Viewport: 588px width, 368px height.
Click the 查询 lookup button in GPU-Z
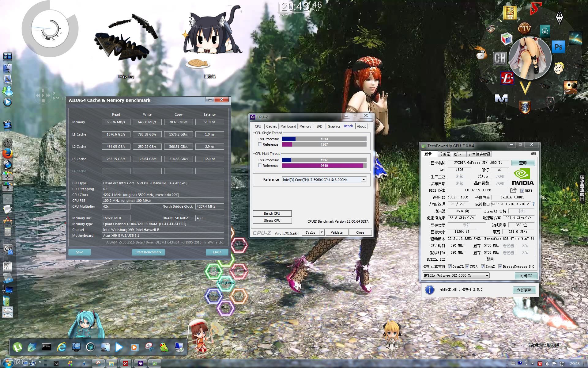tap(523, 163)
